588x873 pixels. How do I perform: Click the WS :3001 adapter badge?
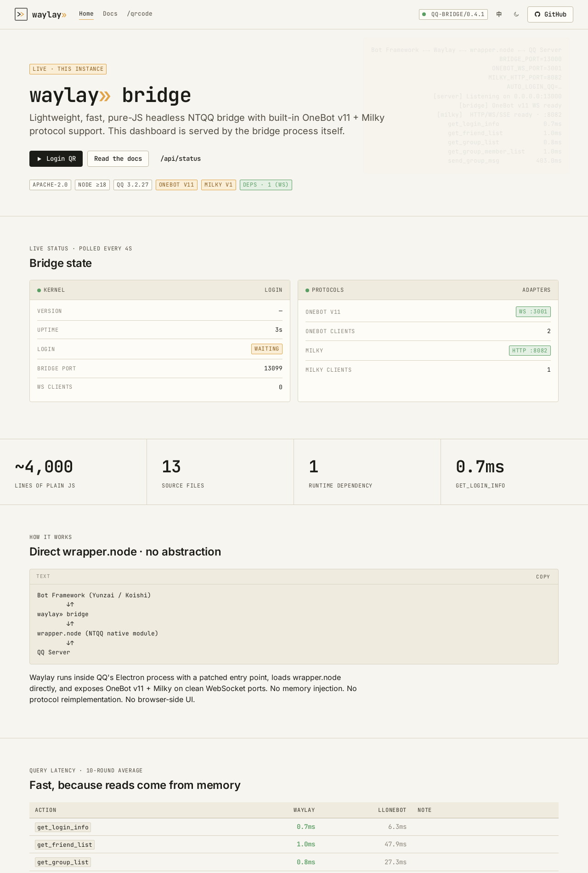coord(533,312)
